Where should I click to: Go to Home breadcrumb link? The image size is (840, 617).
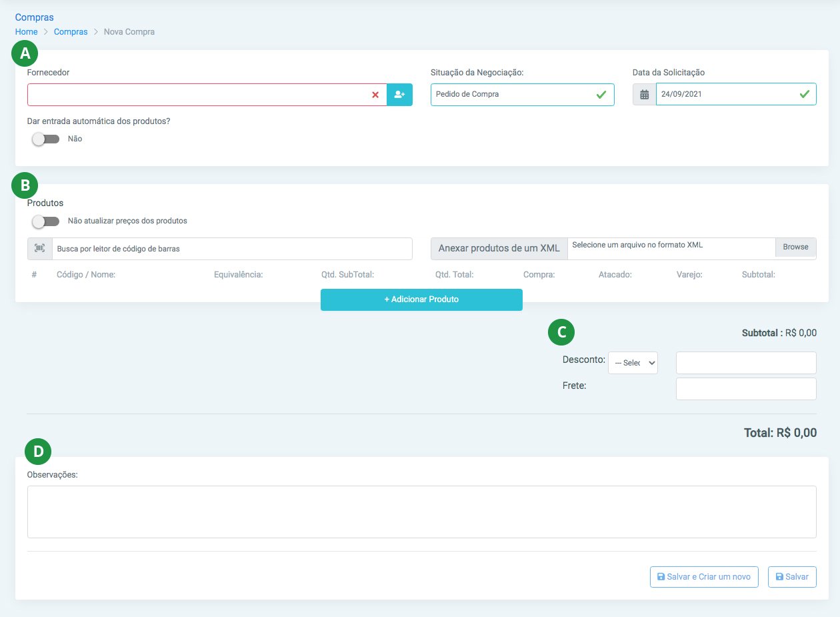coord(26,32)
